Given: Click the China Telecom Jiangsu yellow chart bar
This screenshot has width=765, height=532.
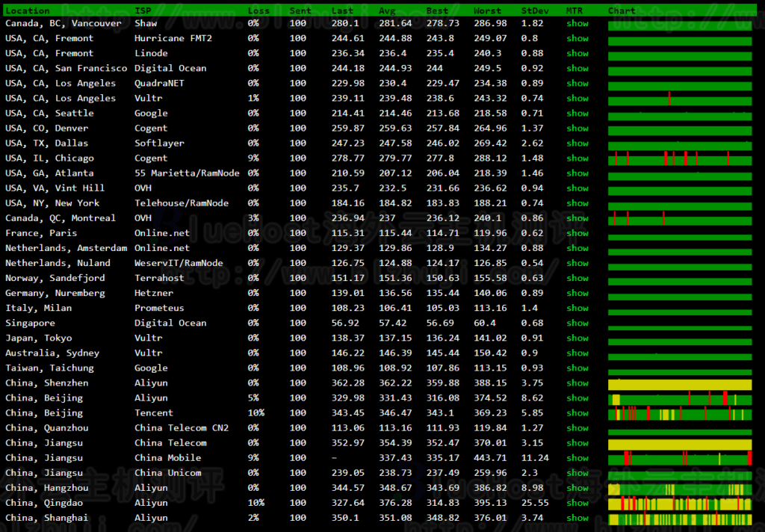Looking at the screenshot, I should (680, 445).
